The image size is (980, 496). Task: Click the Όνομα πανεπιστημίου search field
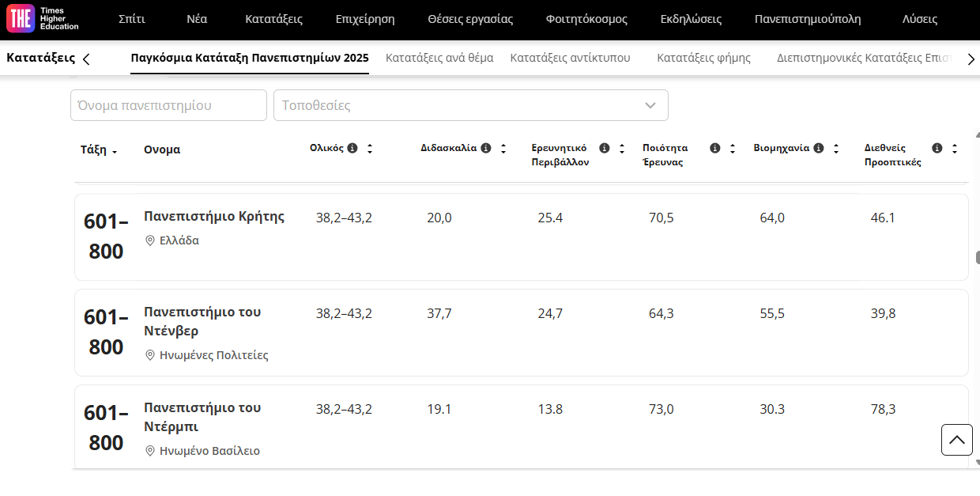point(168,105)
